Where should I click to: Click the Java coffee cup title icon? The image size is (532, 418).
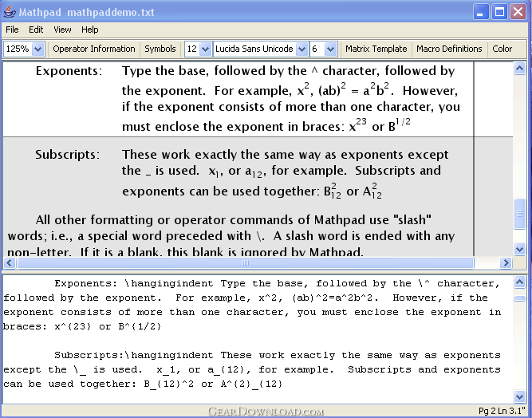tap(10, 12)
